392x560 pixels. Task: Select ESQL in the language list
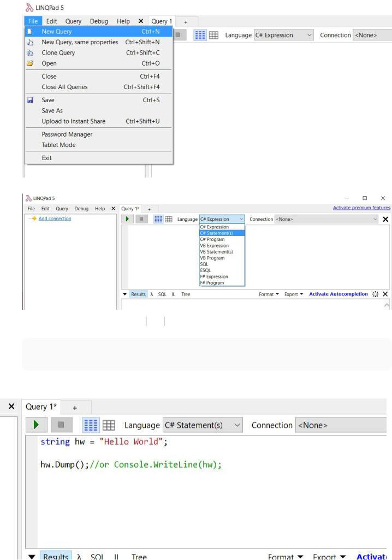222,270
